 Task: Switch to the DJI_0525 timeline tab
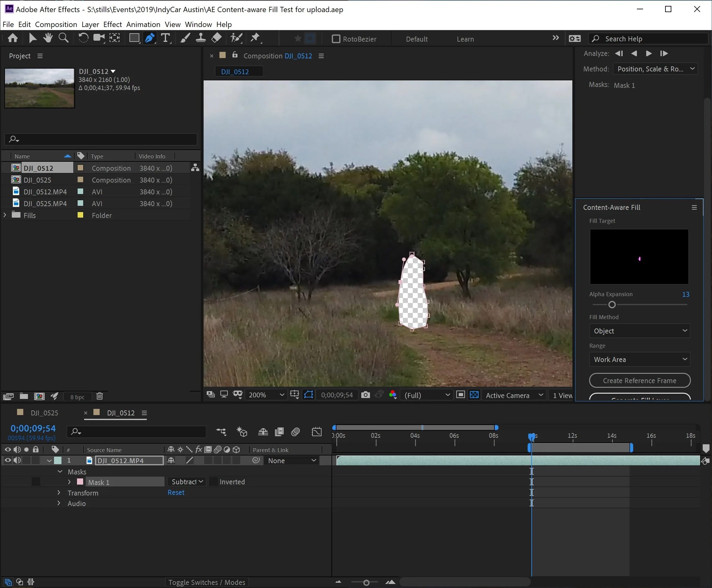pyautogui.click(x=44, y=413)
